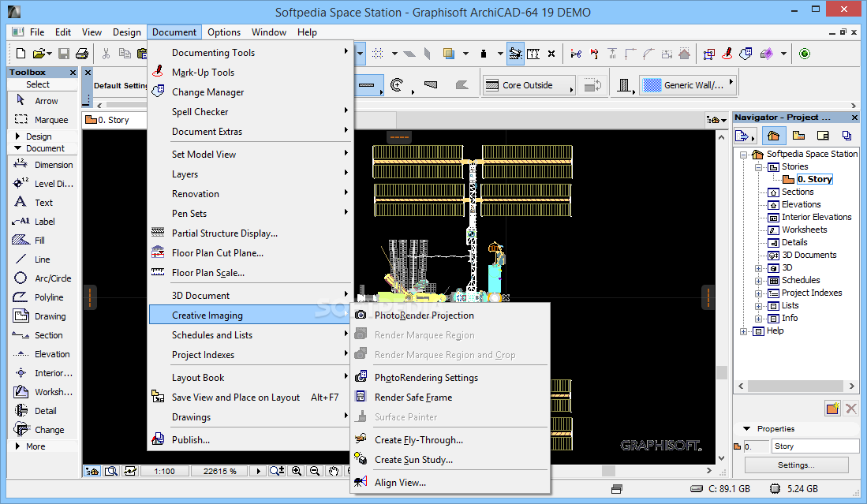The height and width of the screenshot is (504, 867).
Task: Activate the Fill tool
Action: click(42, 240)
